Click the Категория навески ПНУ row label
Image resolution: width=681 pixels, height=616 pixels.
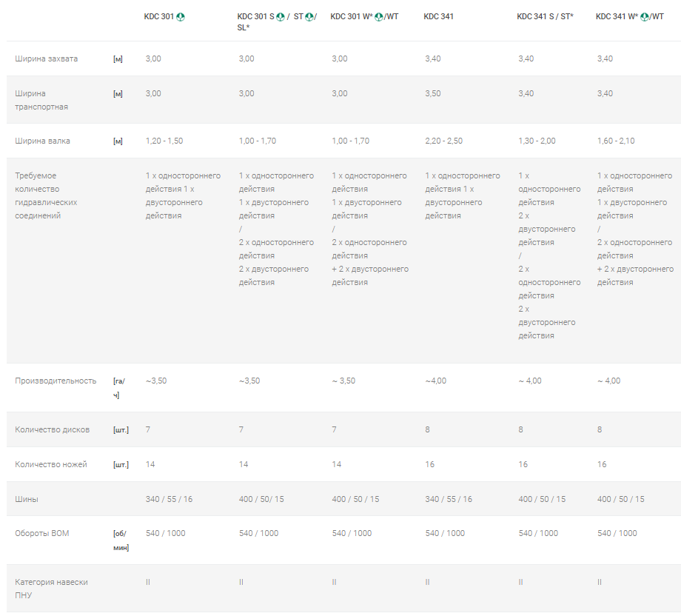click(51, 589)
